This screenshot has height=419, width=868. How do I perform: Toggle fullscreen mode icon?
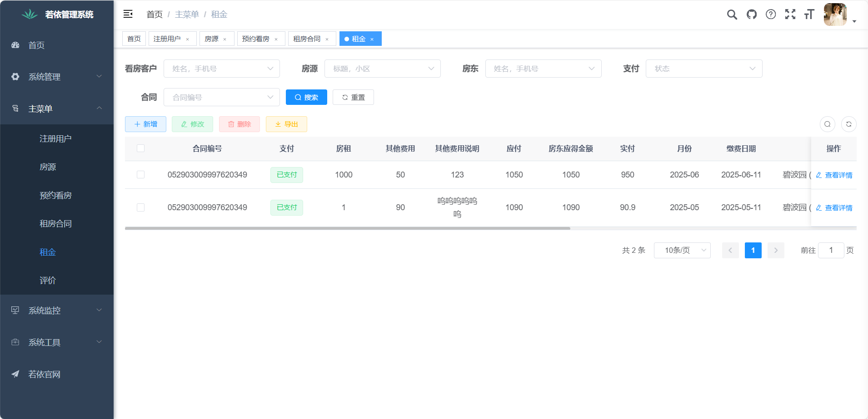[790, 15]
